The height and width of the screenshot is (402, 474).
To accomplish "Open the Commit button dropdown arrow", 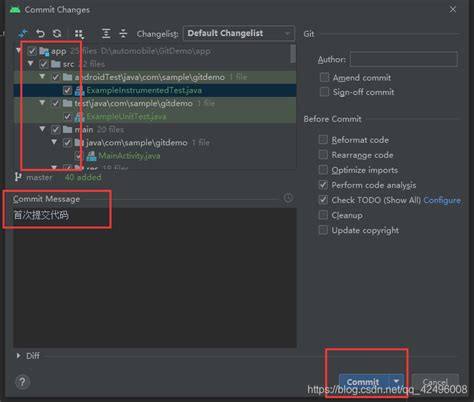I will [x=396, y=381].
